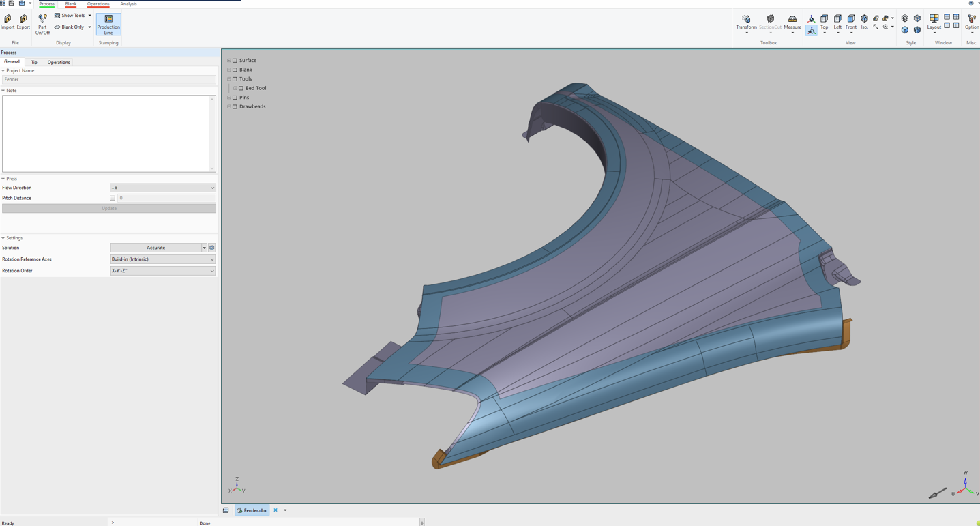Screen dimensions: 980x526
Task: Open Rotation Reference Axes dropdown
Action: tap(162, 259)
